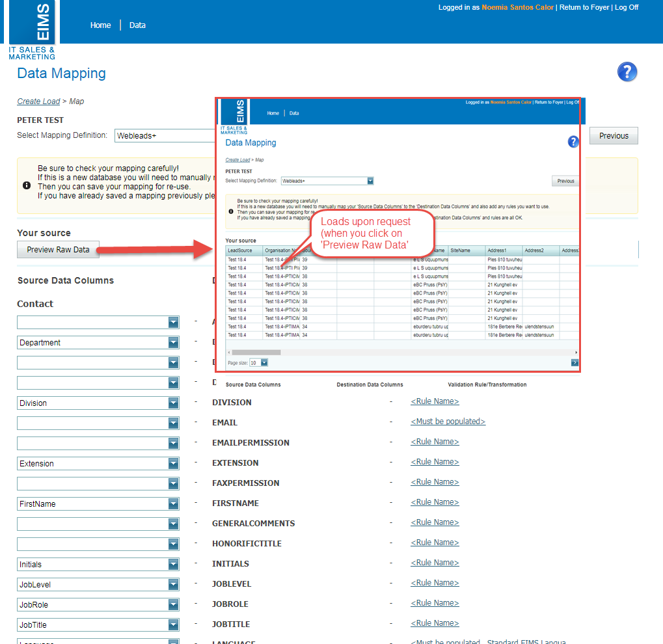The image size is (663, 644).
Task: Open the empty source dropdown for HONORIFICTITLE
Action: [x=173, y=544]
